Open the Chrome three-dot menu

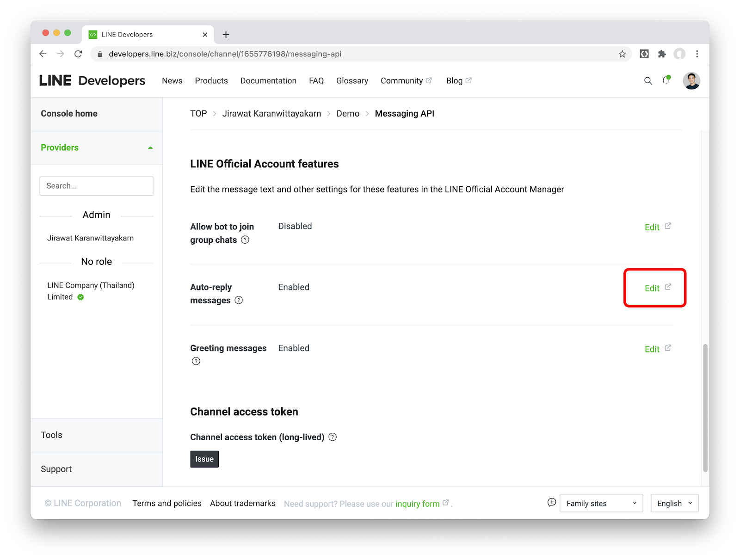[x=697, y=54]
